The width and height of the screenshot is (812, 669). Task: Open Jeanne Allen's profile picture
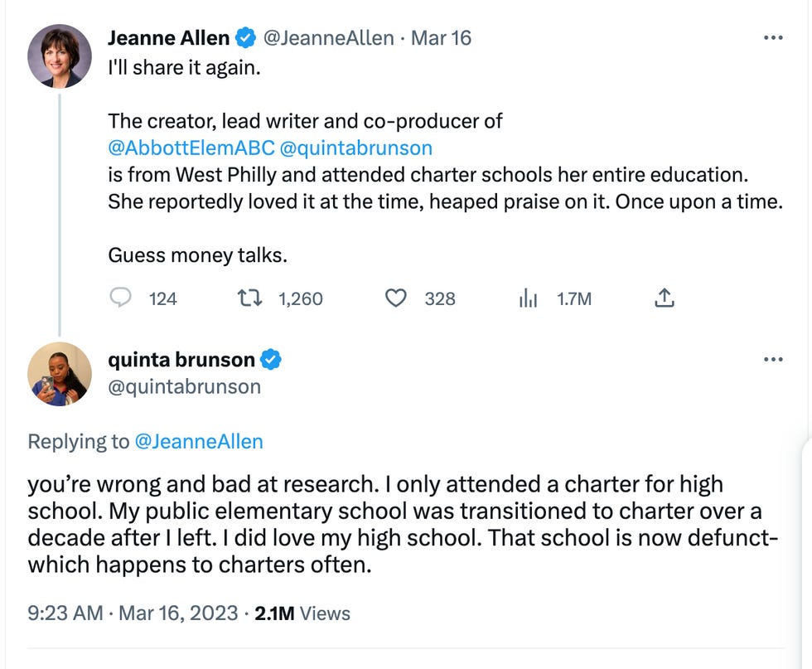tap(59, 57)
